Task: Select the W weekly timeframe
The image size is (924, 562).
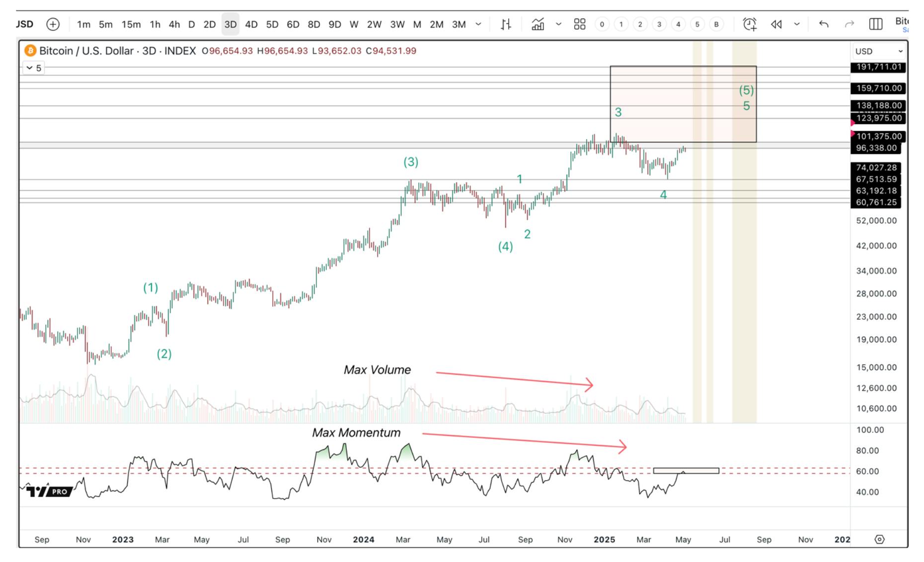Action: (354, 24)
